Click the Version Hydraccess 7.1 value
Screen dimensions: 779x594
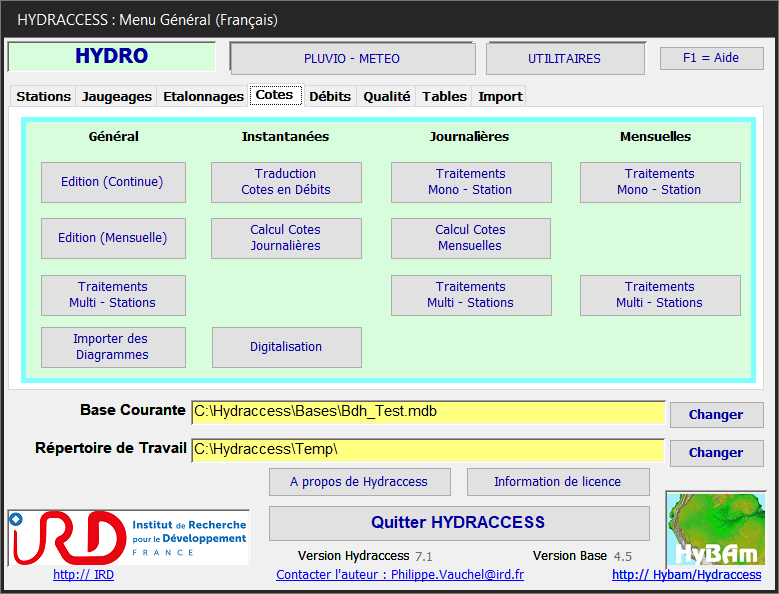tap(424, 556)
